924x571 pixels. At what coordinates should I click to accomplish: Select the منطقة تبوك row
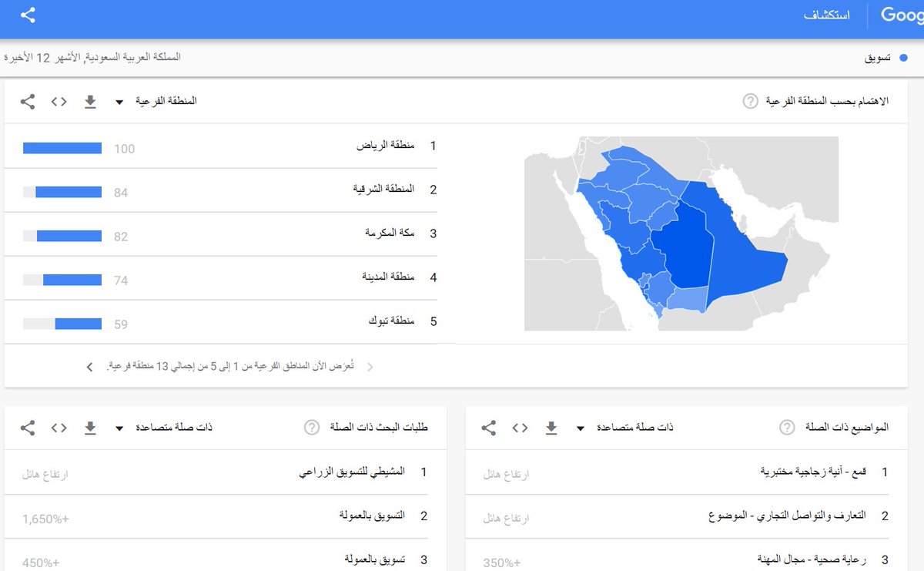(x=229, y=322)
